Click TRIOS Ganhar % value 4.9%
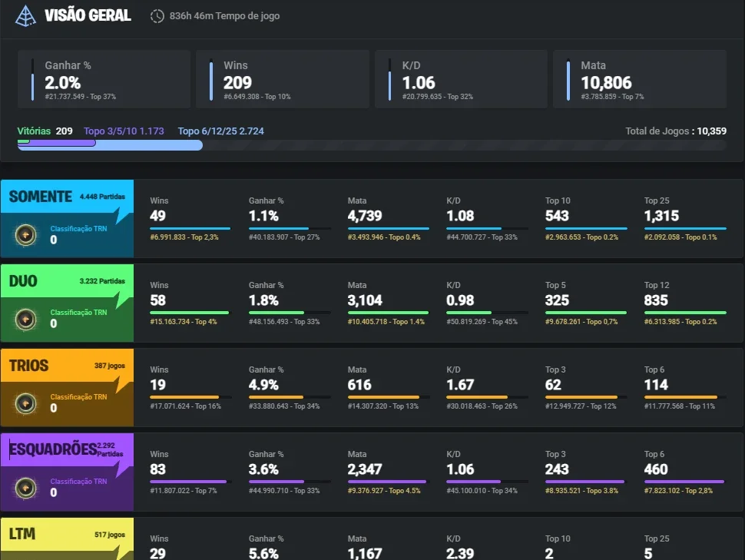The height and width of the screenshot is (560, 745). (263, 385)
